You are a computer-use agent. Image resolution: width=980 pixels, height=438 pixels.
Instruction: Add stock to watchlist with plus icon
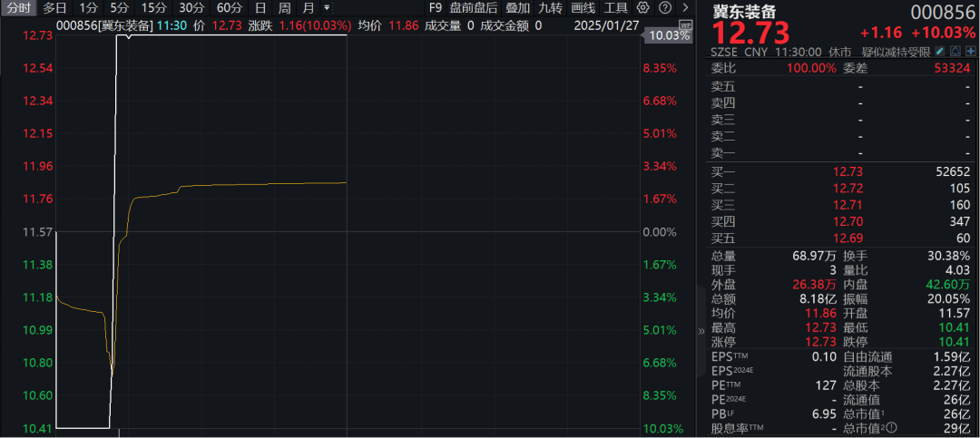(x=971, y=52)
